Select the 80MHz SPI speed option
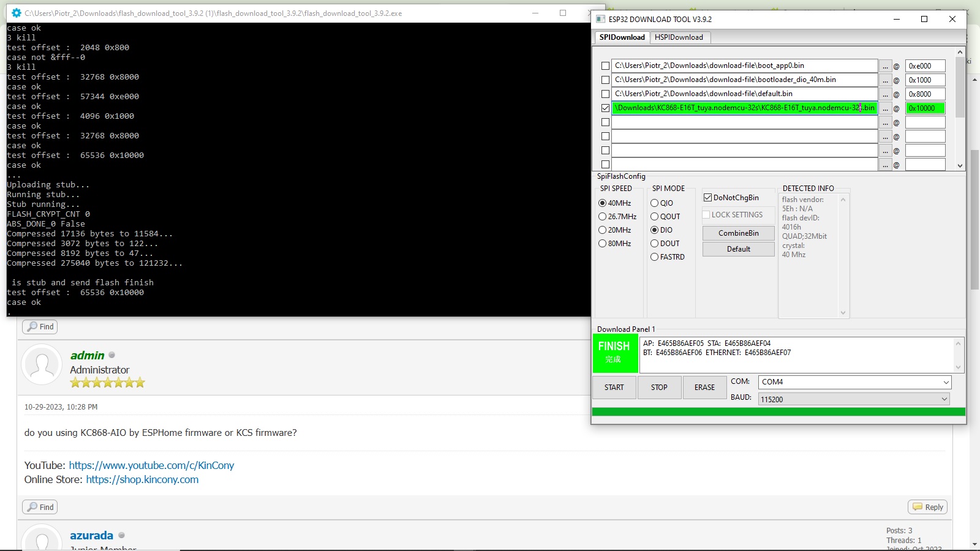 click(x=603, y=244)
